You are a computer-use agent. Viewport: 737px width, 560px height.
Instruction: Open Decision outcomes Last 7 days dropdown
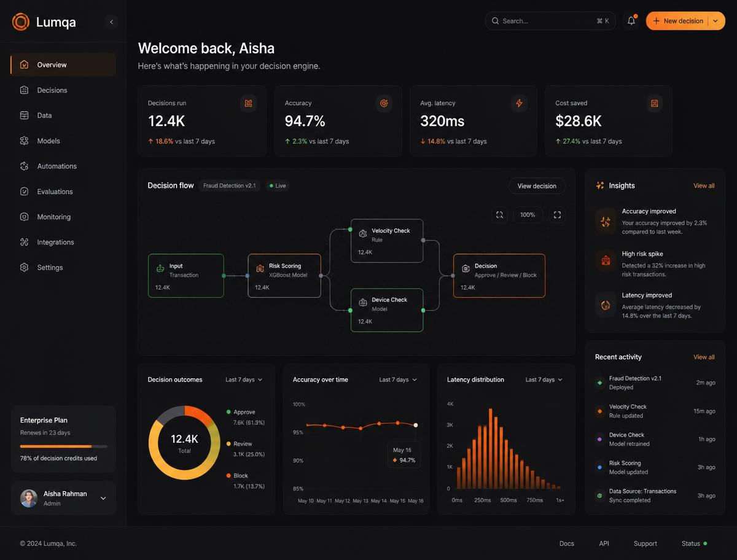click(244, 379)
